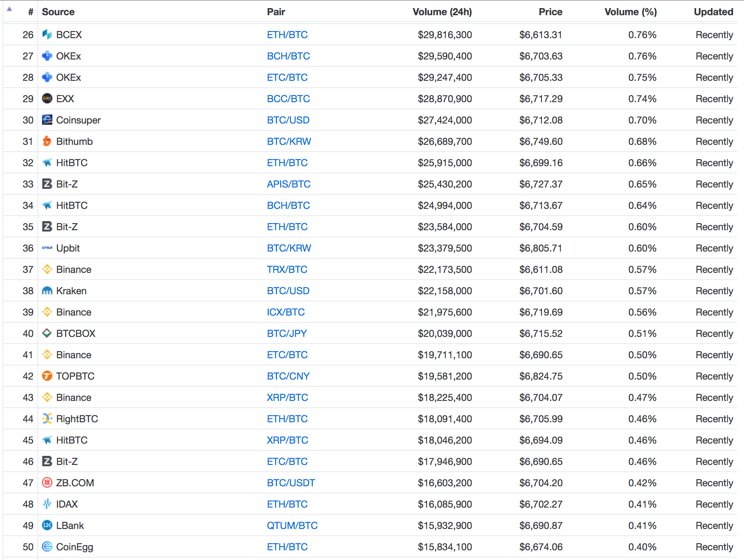Viewport: 744px width, 560px height.
Task: Open the APIS/BTC pair link
Action: (289, 184)
